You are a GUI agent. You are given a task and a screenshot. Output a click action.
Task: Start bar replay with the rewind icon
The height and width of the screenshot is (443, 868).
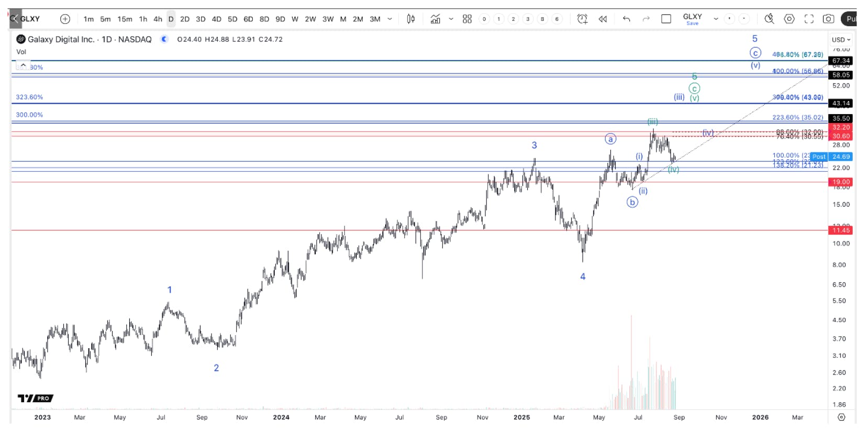click(x=603, y=19)
